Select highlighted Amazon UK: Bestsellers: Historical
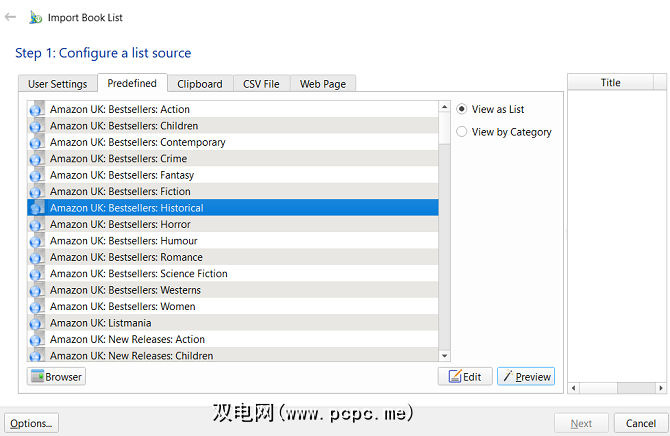This screenshot has height=436, width=670. click(x=233, y=208)
